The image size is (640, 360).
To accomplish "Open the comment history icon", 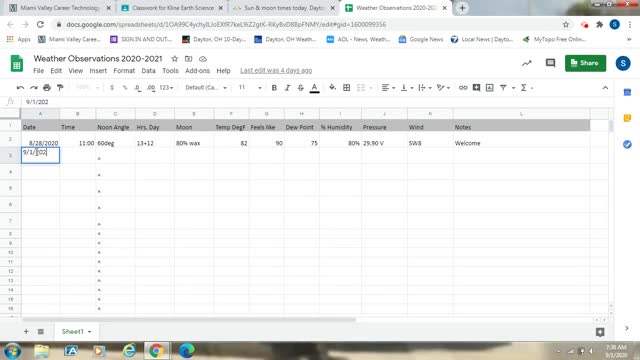I will click(x=550, y=63).
